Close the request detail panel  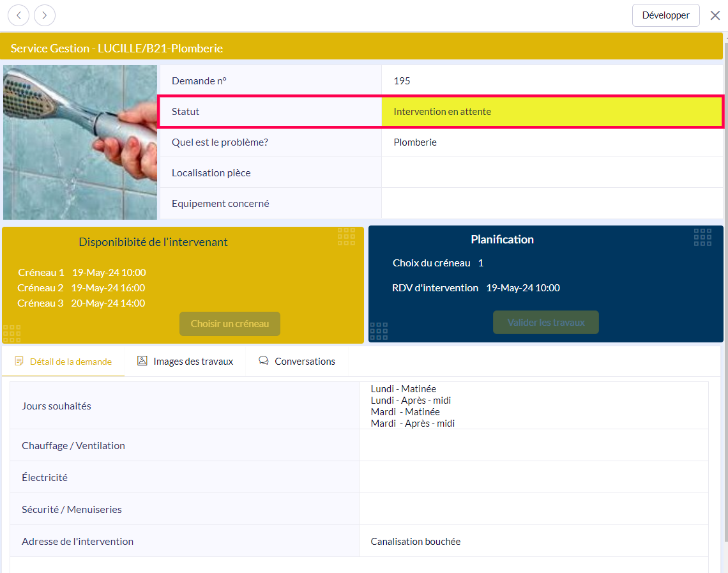tap(715, 15)
